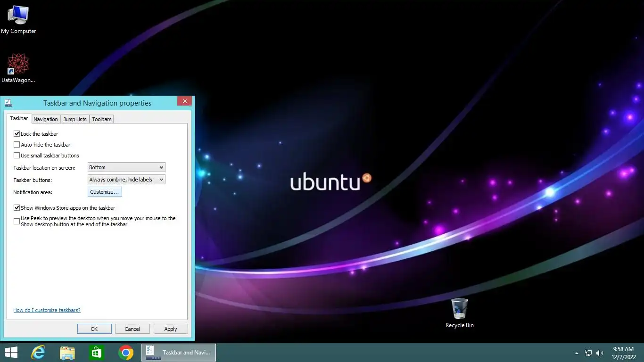The width and height of the screenshot is (644, 362).
Task: Click the dialog's title bar icon
Action: click(8, 103)
